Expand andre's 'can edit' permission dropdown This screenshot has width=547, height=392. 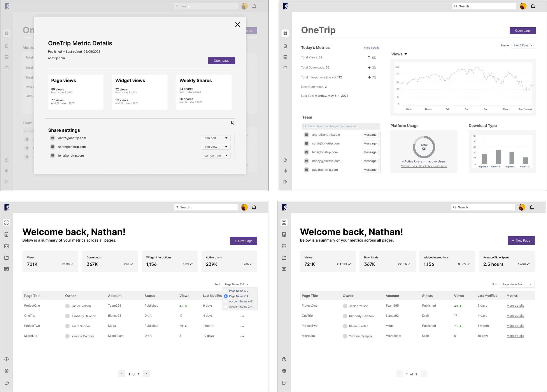coord(216,138)
